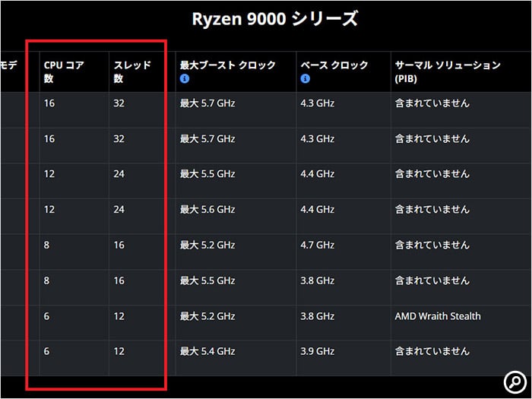This screenshot has height=399, width=532.
Task: Click 含まれていません in the 3.9 GHz row
Action: [432, 351]
